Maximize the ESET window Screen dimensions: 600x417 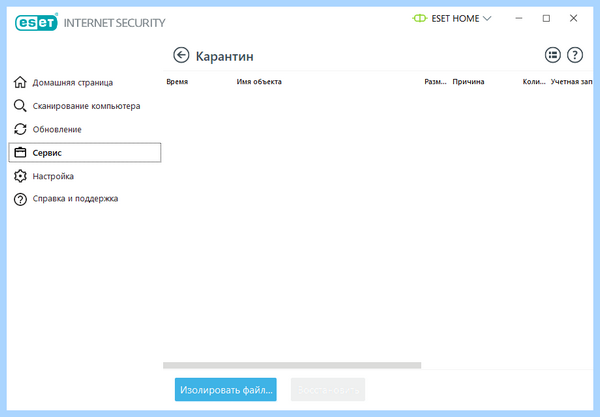546,18
